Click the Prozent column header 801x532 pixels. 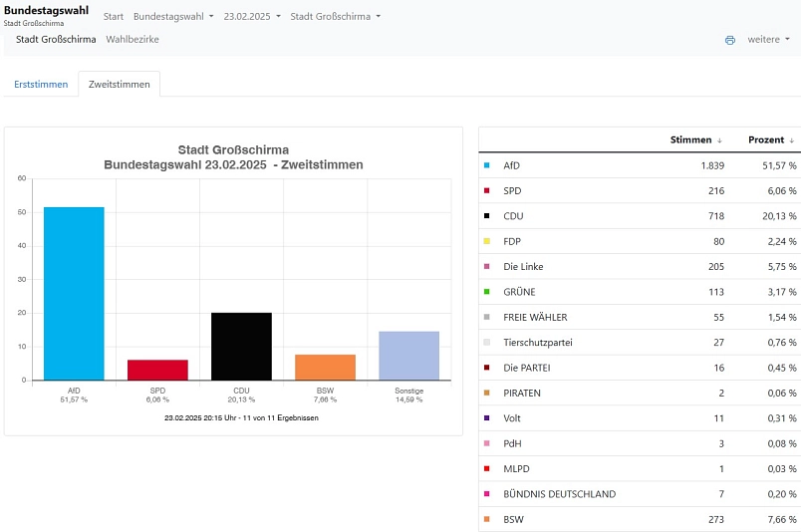point(766,140)
